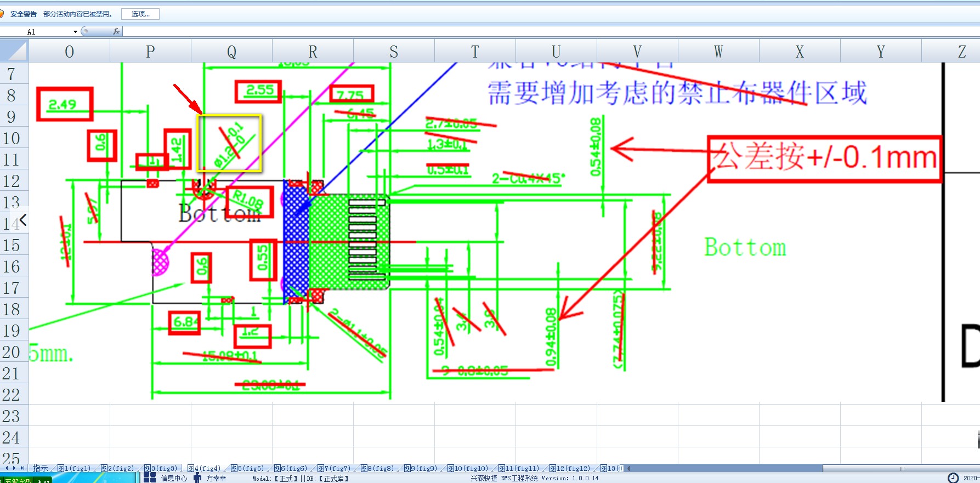980x483 pixels.
Task: Select column Q header
Action: tap(231, 52)
